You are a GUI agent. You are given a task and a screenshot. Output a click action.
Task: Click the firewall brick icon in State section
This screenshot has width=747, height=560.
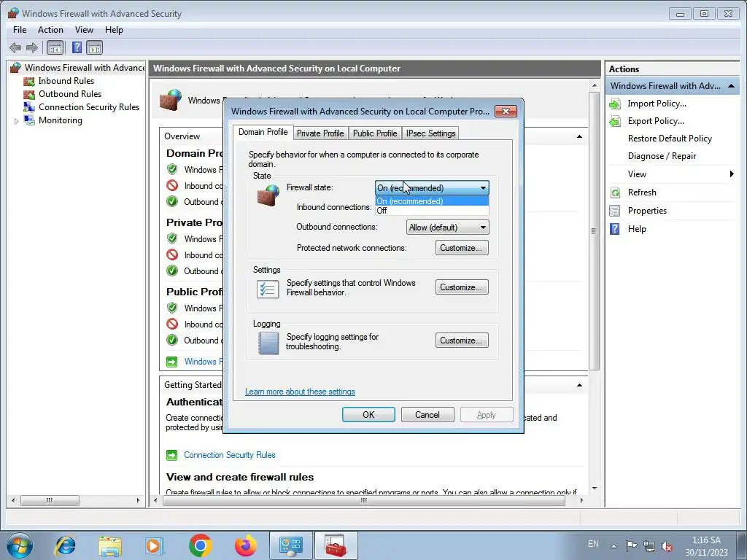(x=268, y=195)
